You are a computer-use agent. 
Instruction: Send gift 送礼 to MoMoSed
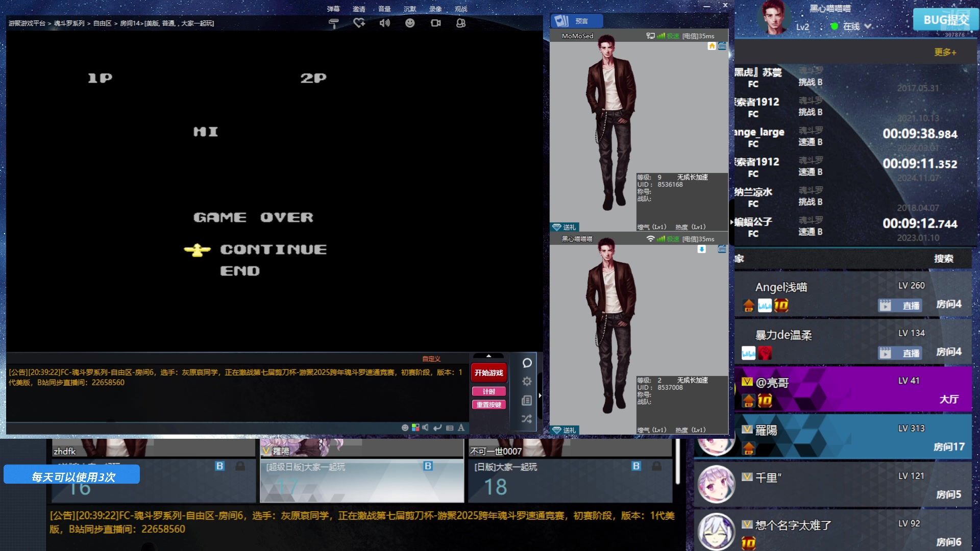(565, 227)
